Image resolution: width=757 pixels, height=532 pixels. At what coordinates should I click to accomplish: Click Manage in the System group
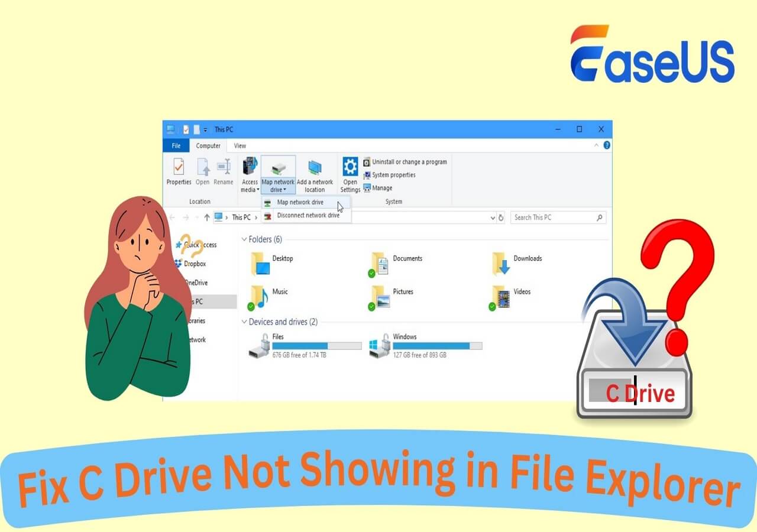tap(377, 188)
